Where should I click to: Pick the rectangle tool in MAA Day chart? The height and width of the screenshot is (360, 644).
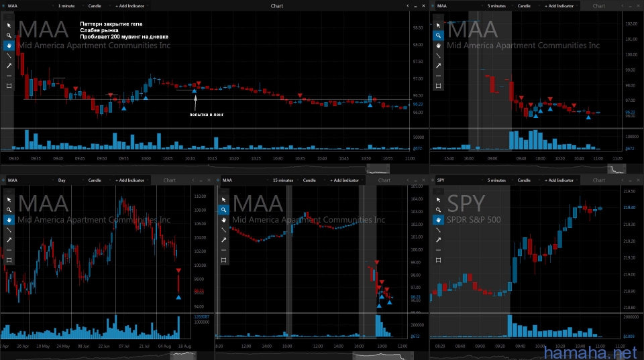point(9,260)
